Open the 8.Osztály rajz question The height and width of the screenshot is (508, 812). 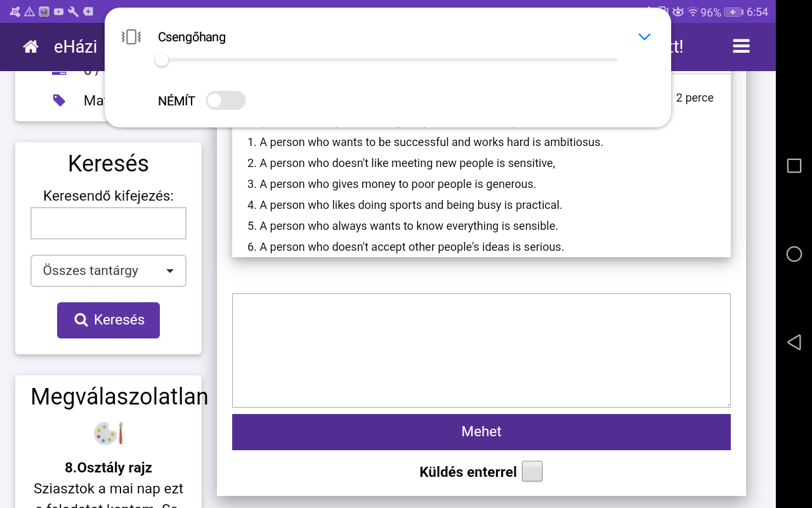tap(108, 468)
